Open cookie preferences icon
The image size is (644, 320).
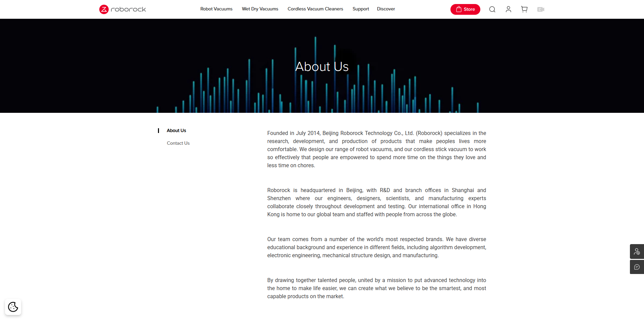tap(13, 307)
